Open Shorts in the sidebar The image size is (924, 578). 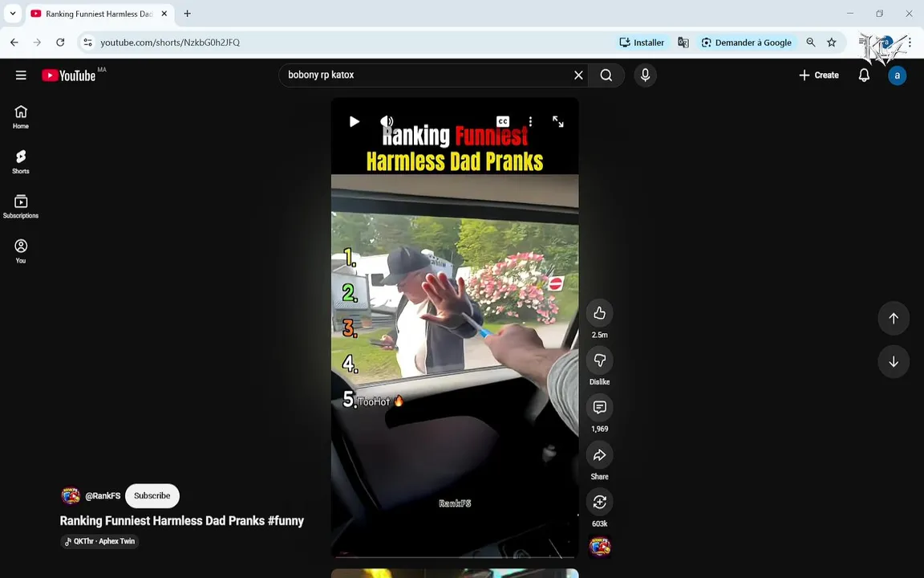pos(21,161)
